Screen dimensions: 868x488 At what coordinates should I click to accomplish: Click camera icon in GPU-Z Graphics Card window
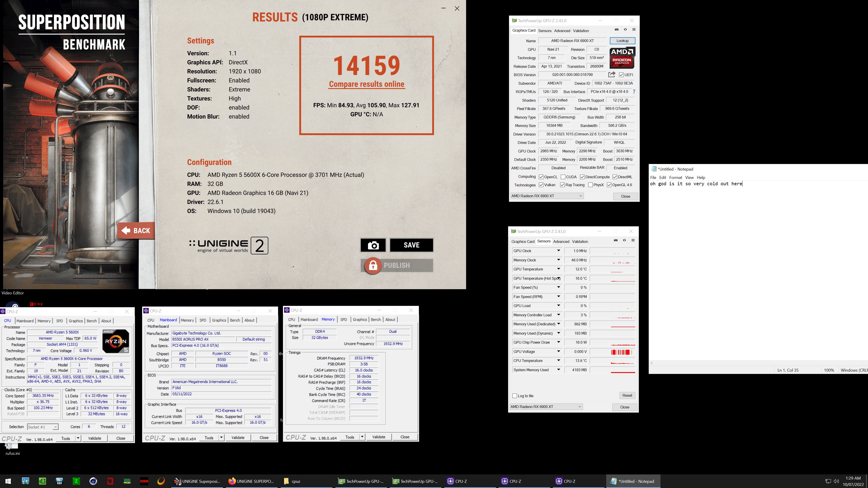(x=617, y=30)
